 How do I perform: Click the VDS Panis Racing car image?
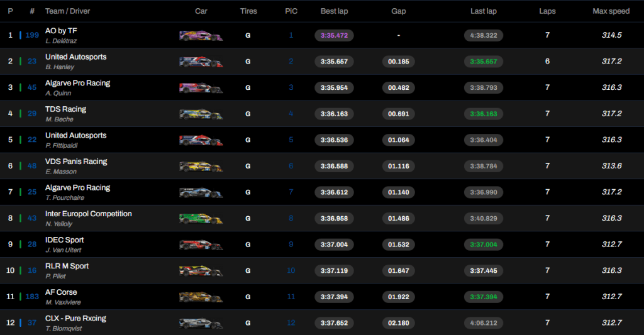[x=201, y=167]
